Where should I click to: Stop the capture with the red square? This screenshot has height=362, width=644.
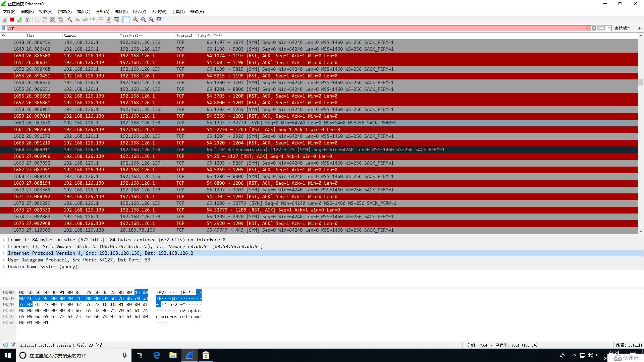[x=12, y=20]
